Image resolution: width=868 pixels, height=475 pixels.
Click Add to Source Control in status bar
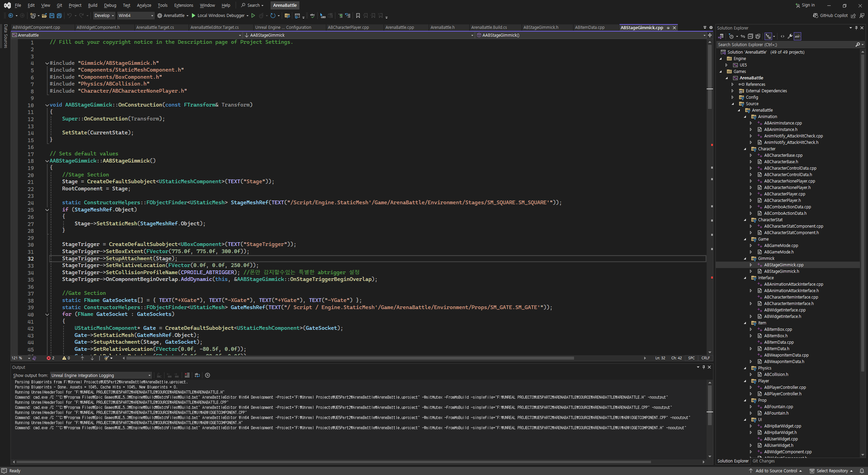tap(776, 471)
